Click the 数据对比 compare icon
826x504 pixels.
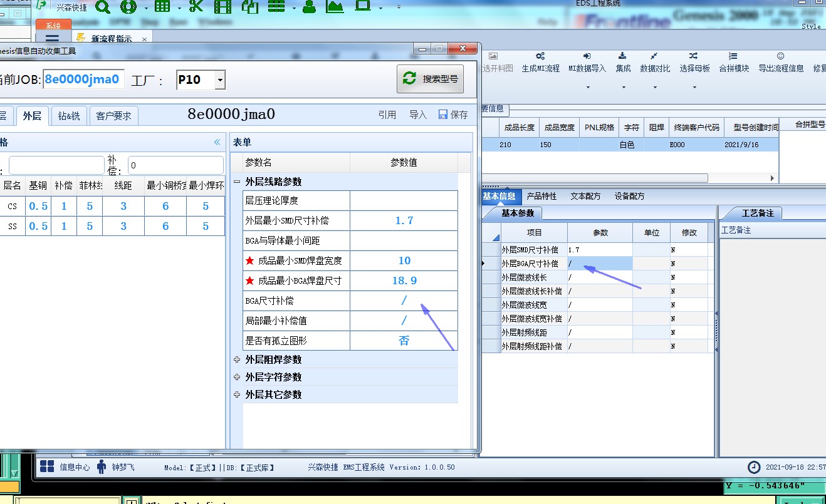[654, 56]
